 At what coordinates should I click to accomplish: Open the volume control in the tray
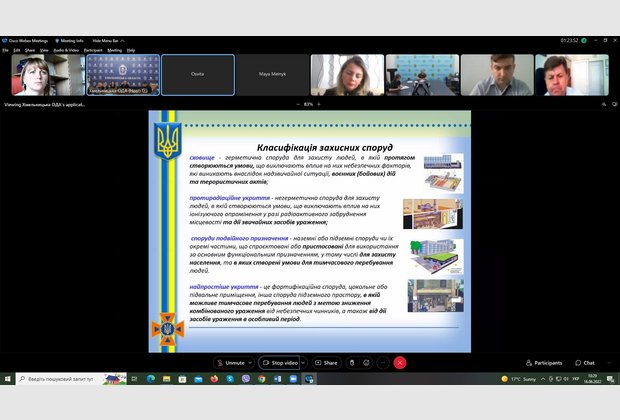coord(566,379)
